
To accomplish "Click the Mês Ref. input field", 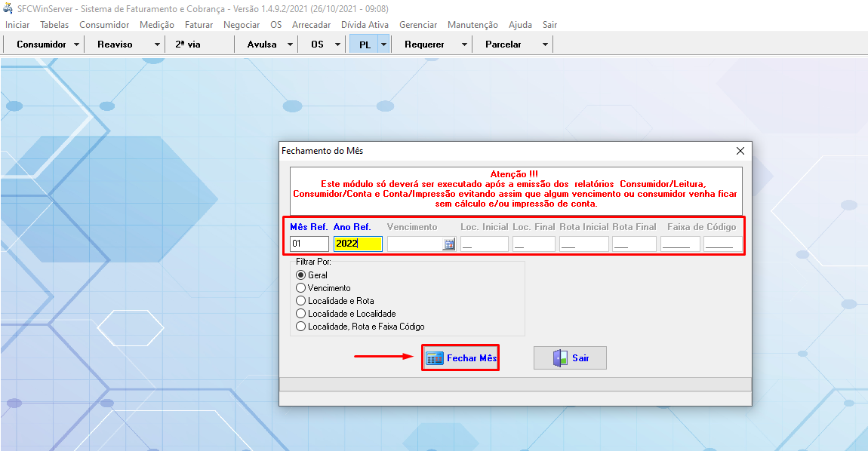I will point(309,244).
